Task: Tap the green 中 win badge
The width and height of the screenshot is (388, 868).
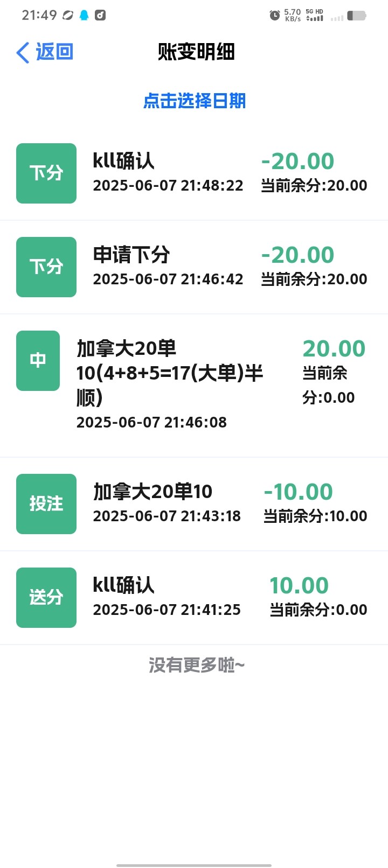Action: pos(38,361)
